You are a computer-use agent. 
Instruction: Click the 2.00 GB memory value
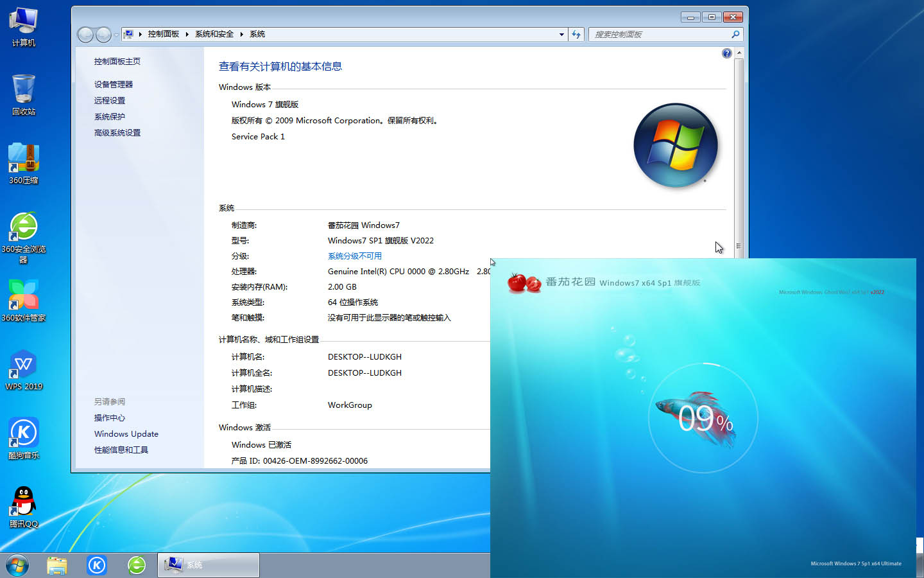[x=342, y=286]
